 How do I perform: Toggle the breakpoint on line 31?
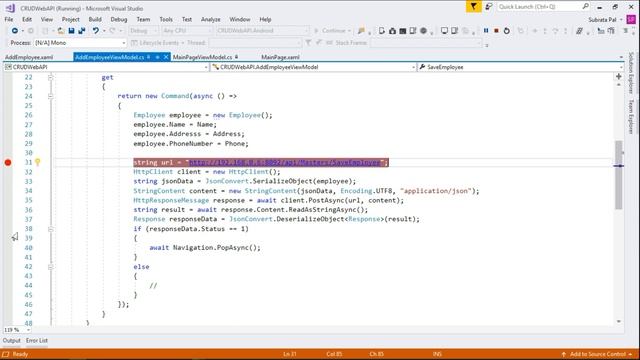click(8, 162)
